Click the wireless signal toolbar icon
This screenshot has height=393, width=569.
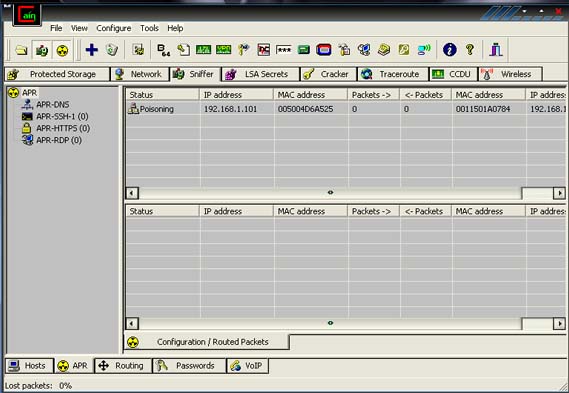424,50
